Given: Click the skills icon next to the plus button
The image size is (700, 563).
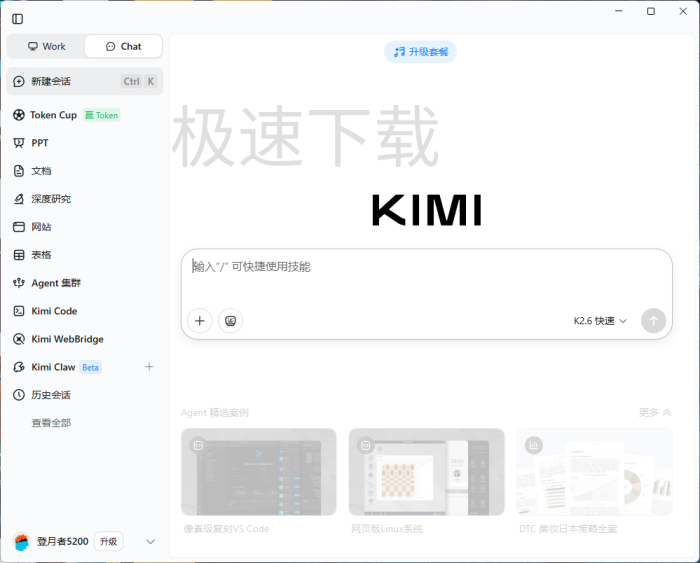Looking at the screenshot, I should pyautogui.click(x=230, y=321).
